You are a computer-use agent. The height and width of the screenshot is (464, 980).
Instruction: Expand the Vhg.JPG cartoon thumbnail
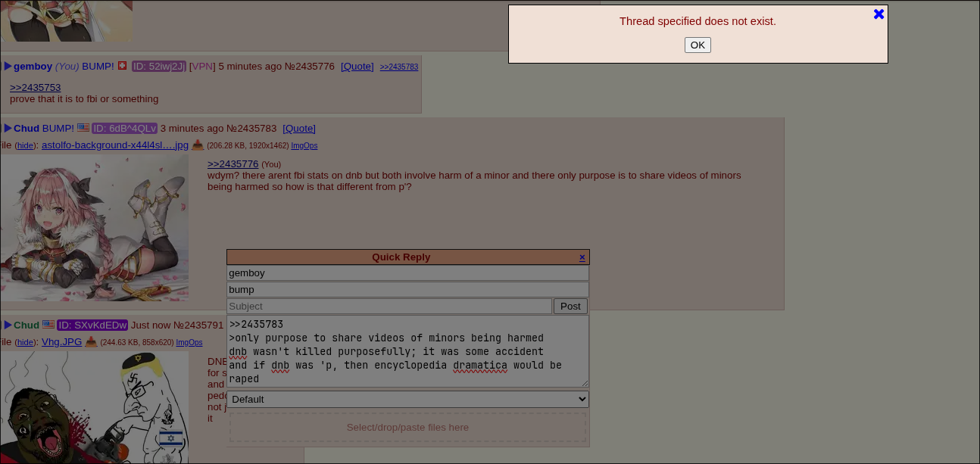(x=94, y=407)
